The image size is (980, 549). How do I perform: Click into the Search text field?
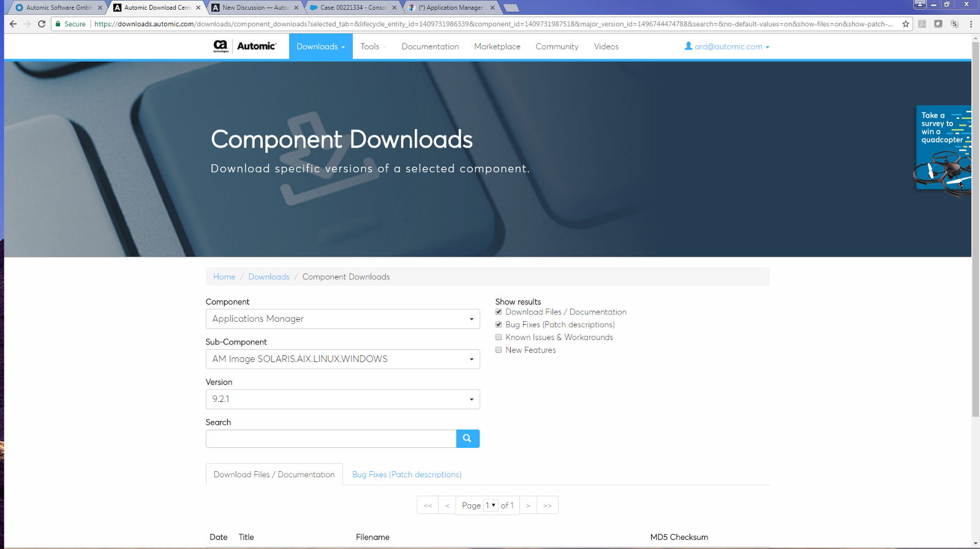pyautogui.click(x=331, y=439)
